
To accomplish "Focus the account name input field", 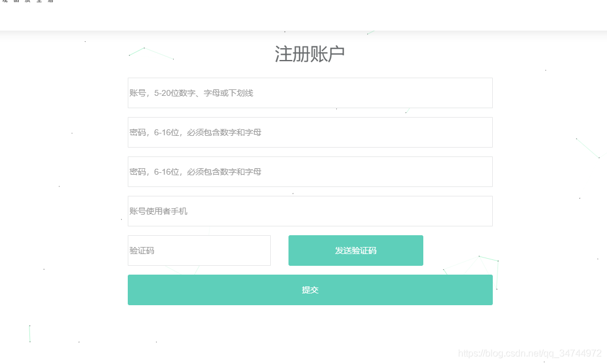I will point(310,93).
